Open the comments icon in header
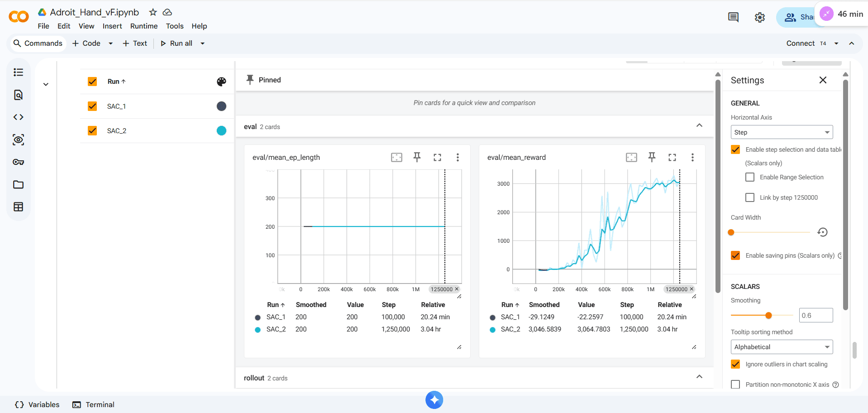868x413 pixels. [x=733, y=17]
